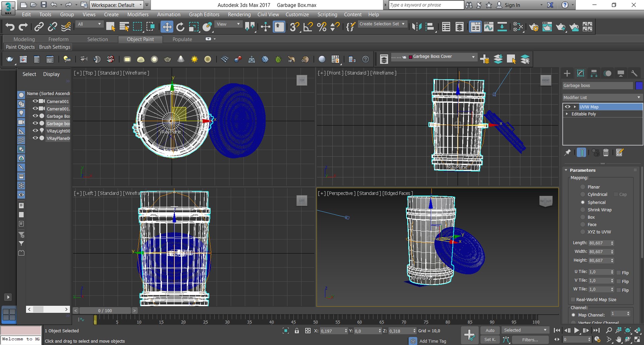This screenshot has height=345, width=644.
Task: Toggle UVW Map modifier visibility eye
Action: click(568, 107)
